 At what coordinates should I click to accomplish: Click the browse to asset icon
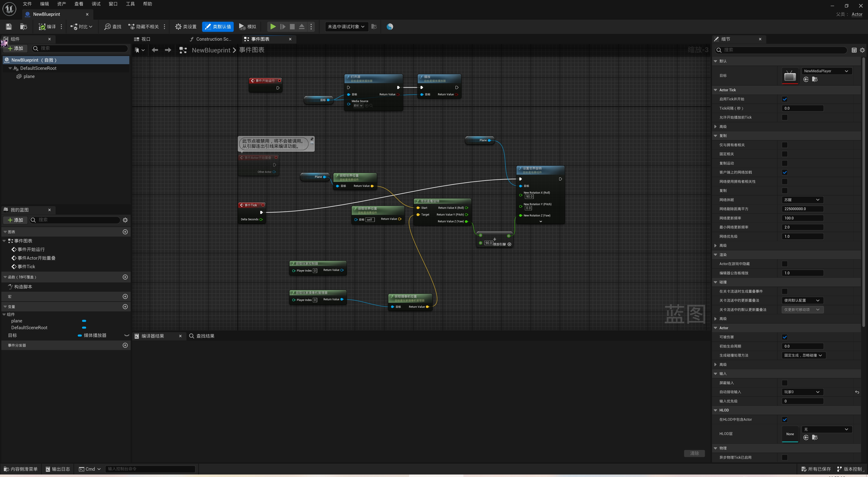pyautogui.click(x=23, y=27)
